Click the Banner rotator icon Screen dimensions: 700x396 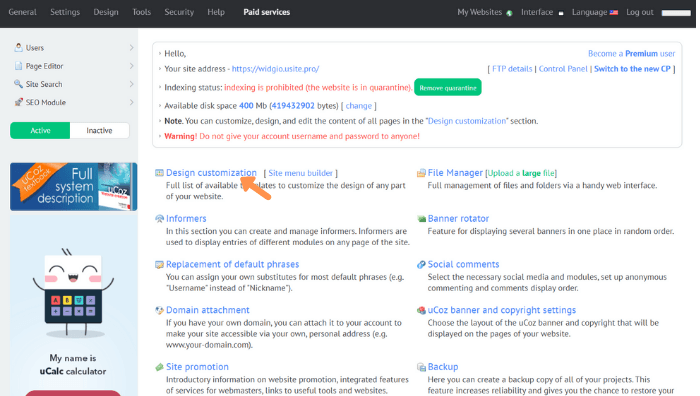tap(421, 219)
